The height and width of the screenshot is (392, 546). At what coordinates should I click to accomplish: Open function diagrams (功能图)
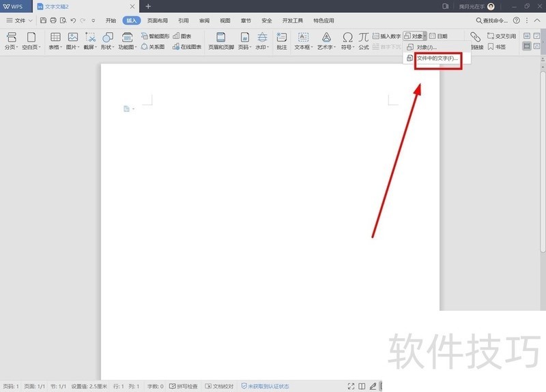(128, 41)
